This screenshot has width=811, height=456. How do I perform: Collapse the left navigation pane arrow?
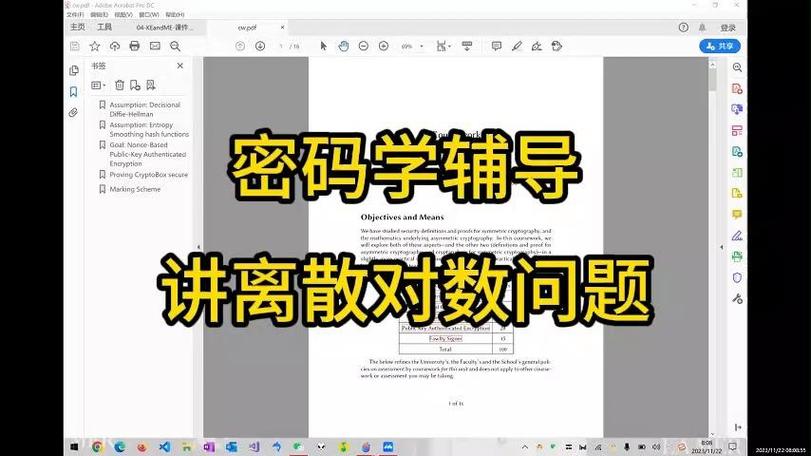(199, 247)
